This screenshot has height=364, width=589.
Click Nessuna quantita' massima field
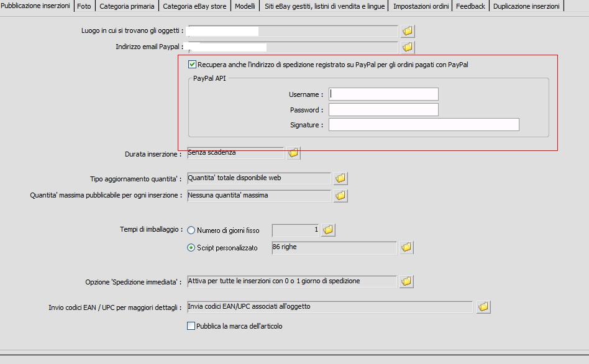259,195
